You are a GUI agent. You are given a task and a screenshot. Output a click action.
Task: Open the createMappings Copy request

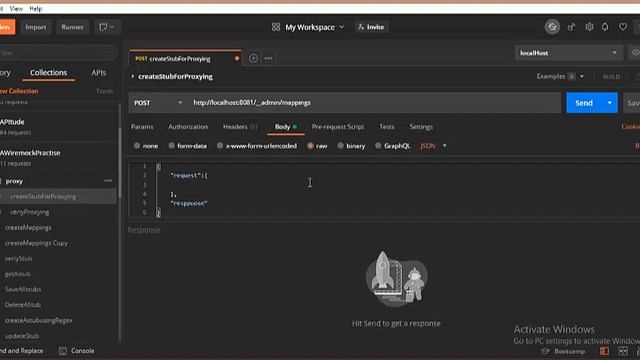36,243
